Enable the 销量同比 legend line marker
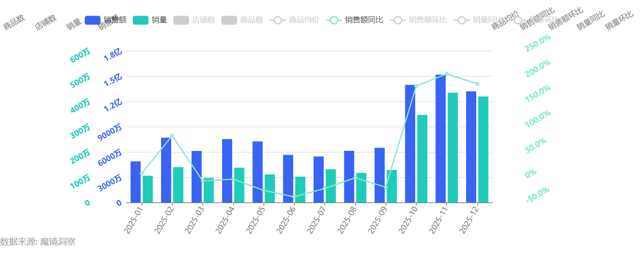 (462, 20)
